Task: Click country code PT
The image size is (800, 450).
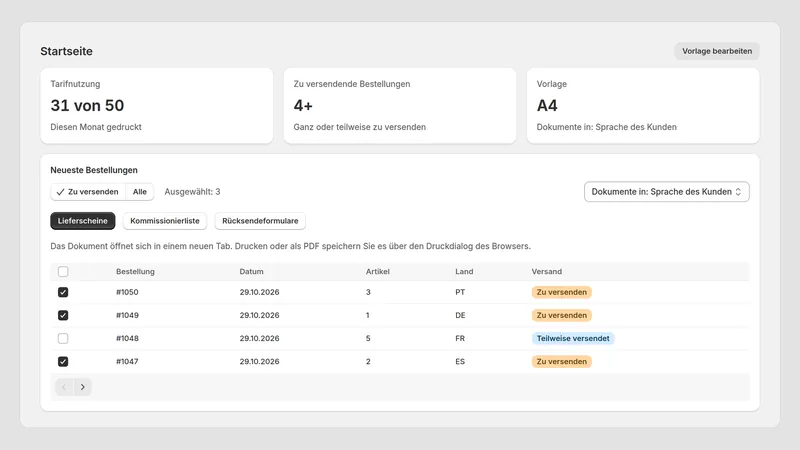Action: tap(460, 292)
